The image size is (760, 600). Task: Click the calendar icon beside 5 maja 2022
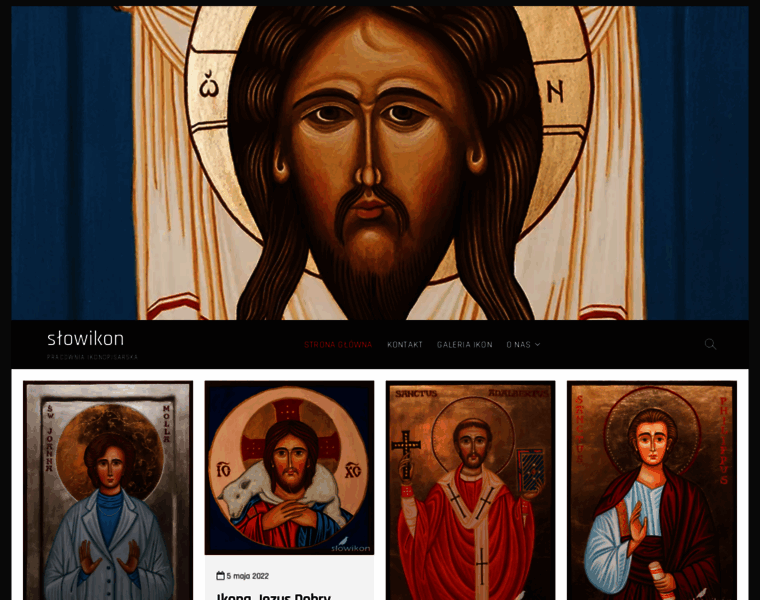pos(221,576)
